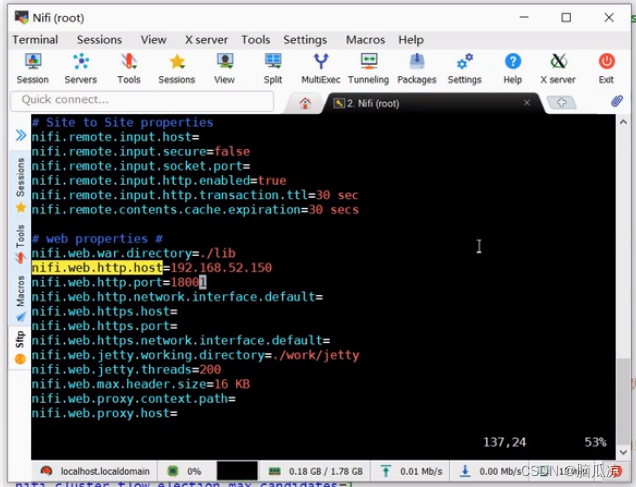This screenshot has width=636, height=487.
Task: Open the Sessions menu in menu bar
Action: click(99, 40)
